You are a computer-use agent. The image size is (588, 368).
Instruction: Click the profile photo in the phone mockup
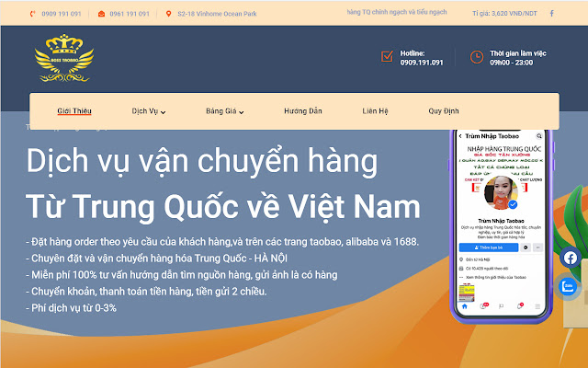tap(501, 192)
